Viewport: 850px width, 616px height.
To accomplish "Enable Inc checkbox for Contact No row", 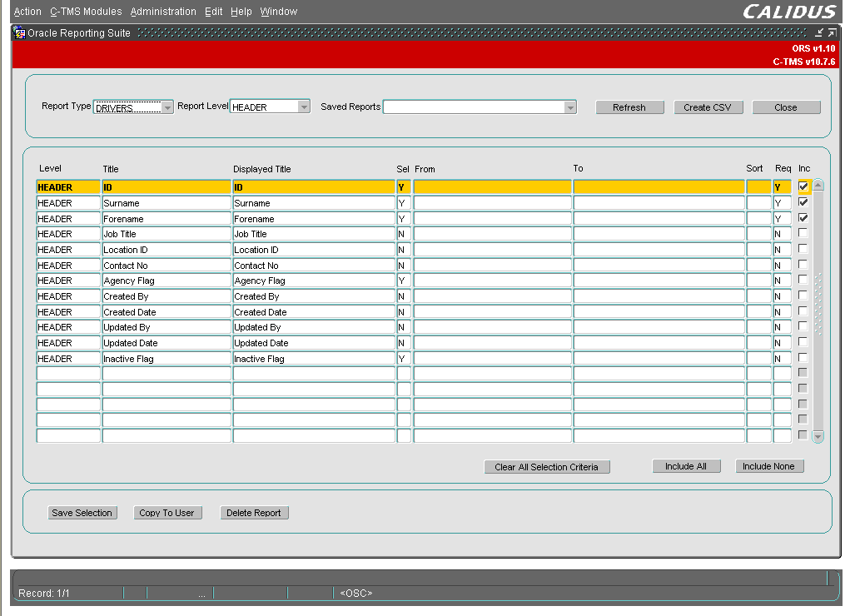I will (803, 265).
